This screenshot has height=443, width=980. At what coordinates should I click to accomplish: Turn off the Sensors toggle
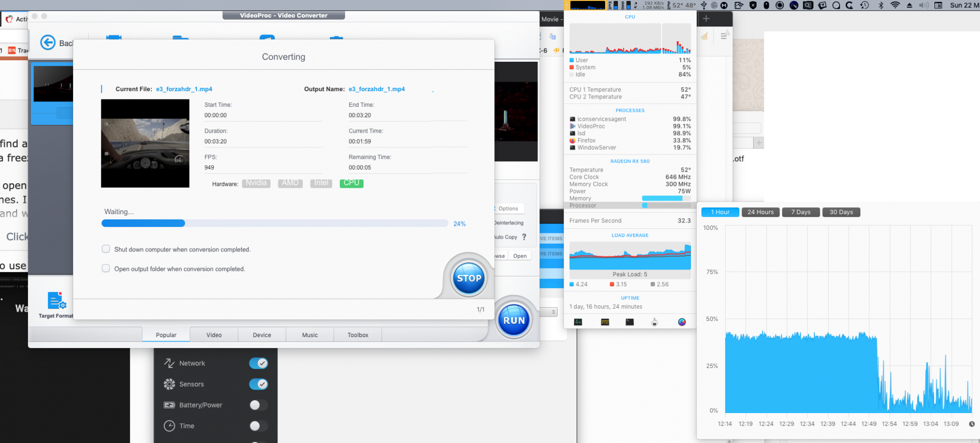point(259,384)
